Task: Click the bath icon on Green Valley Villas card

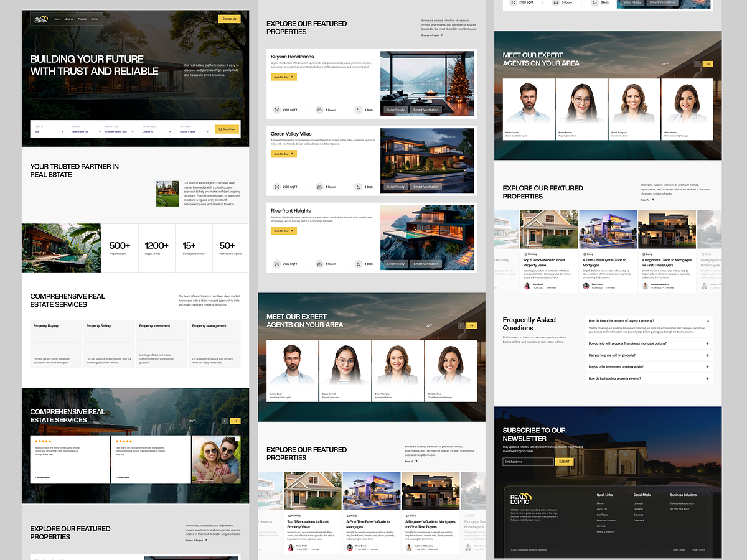Action: pos(359,187)
